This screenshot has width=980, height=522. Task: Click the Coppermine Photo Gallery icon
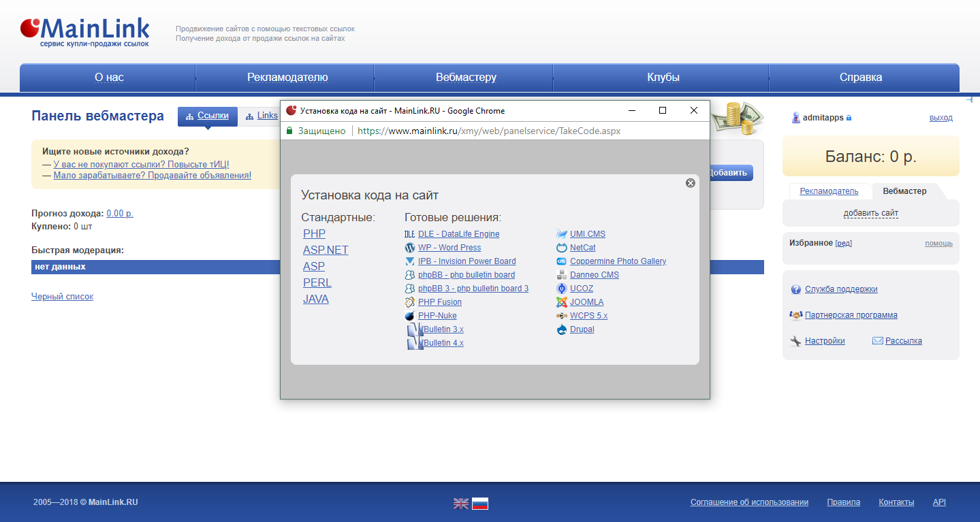pos(562,261)
